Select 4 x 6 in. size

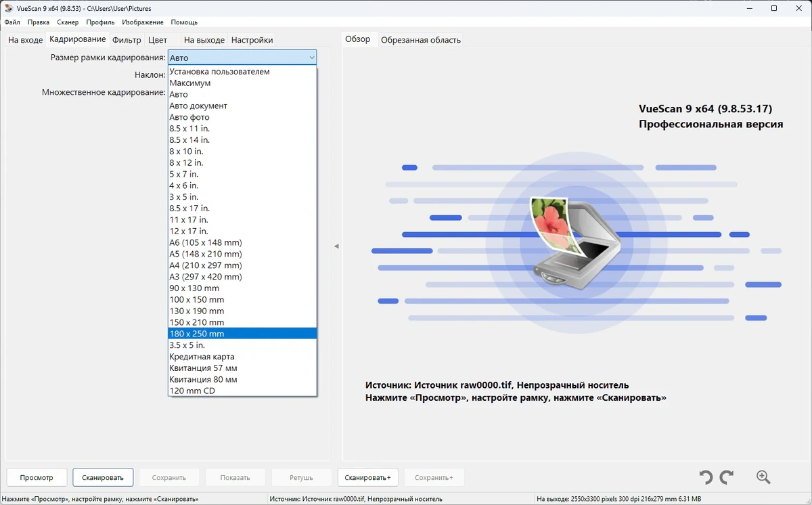[x=242, y=185]
